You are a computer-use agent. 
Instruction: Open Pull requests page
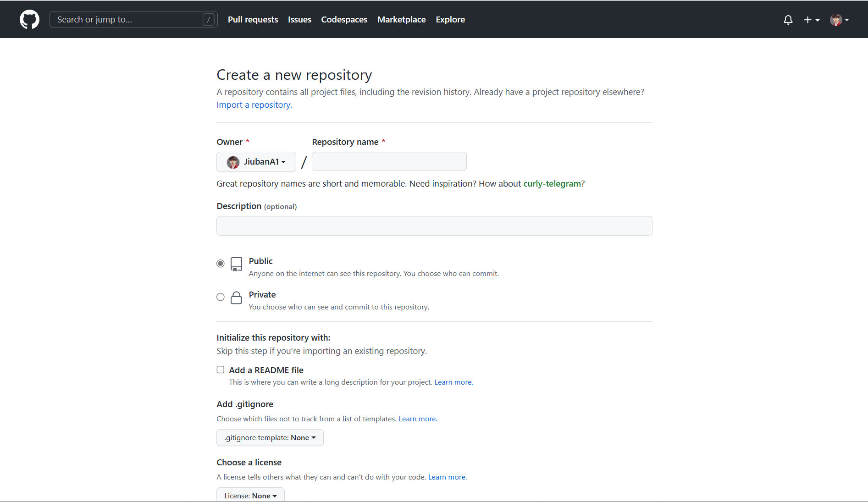click(x=253, y=20)
